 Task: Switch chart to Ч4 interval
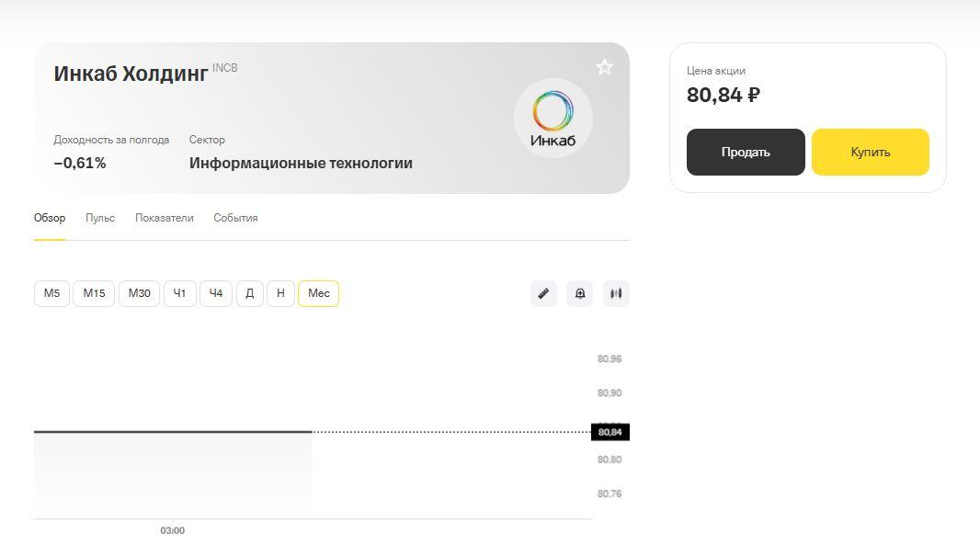pos(216,293)
